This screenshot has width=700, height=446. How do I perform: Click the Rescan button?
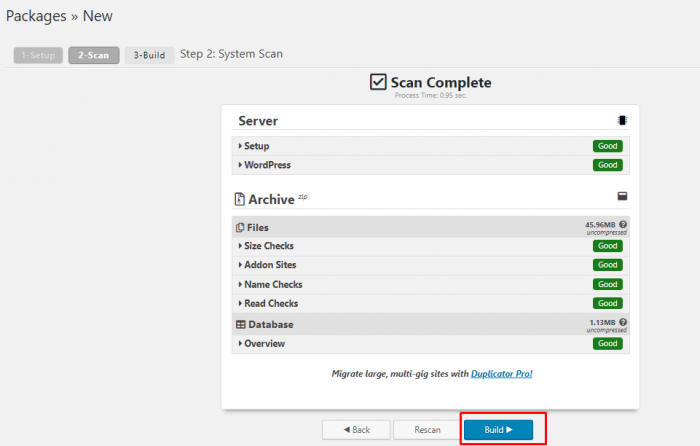click(427, 429)
